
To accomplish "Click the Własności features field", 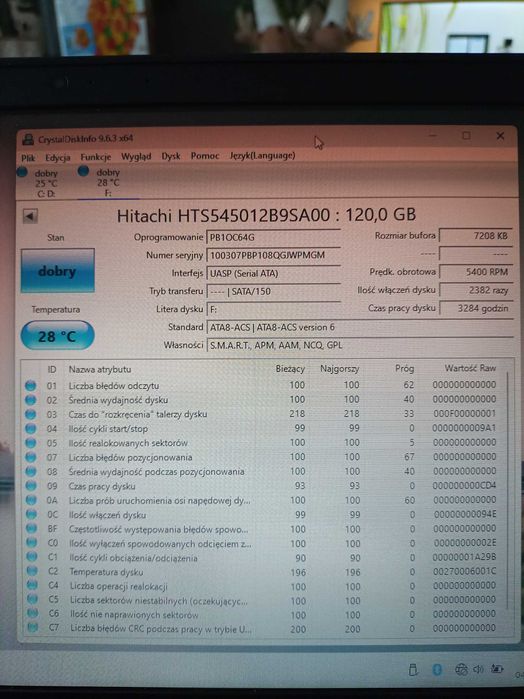I will pyautogui.click(x=359, y=345).
